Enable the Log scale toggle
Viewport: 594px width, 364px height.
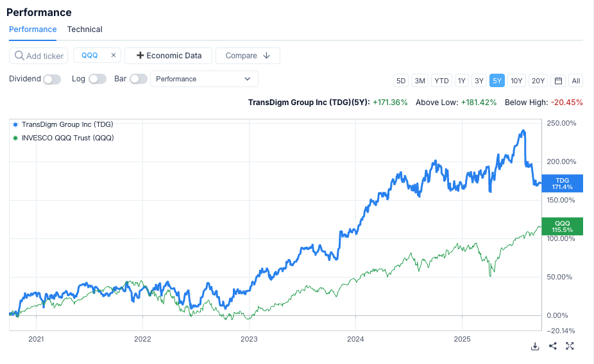click(97, 79)
